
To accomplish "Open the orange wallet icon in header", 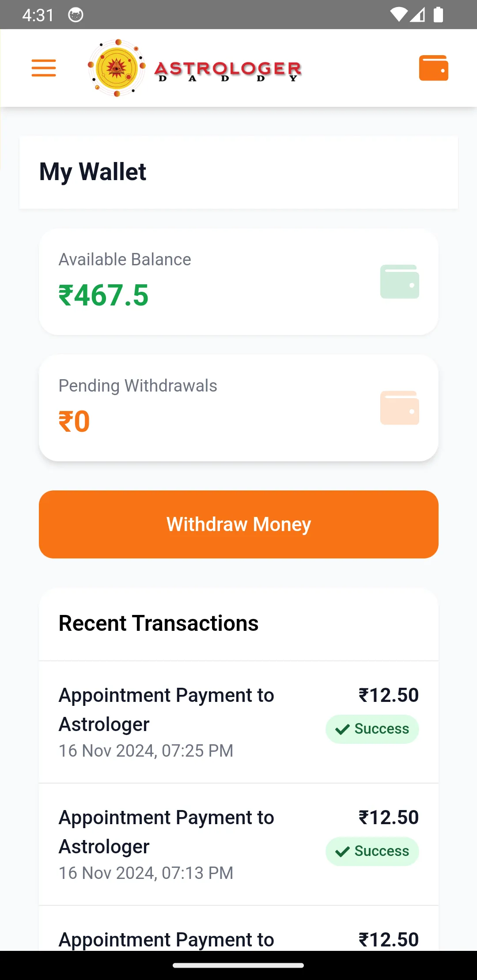I will [434, 68].
